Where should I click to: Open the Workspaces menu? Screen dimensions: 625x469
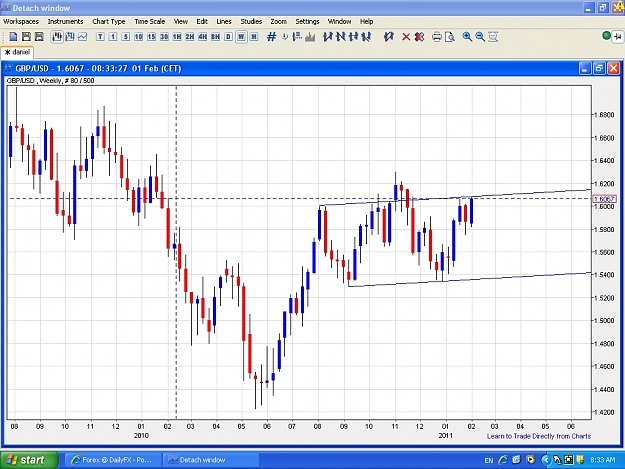(21, 22)
